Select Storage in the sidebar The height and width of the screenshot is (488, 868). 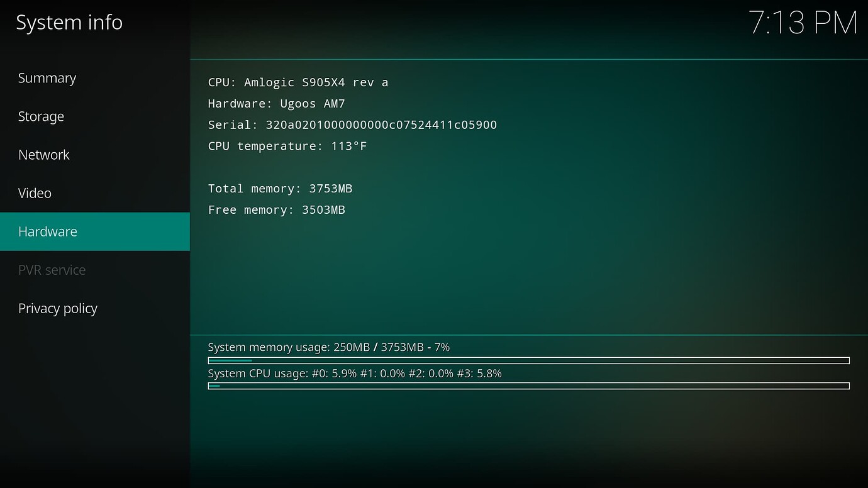(x=41, y=116)
